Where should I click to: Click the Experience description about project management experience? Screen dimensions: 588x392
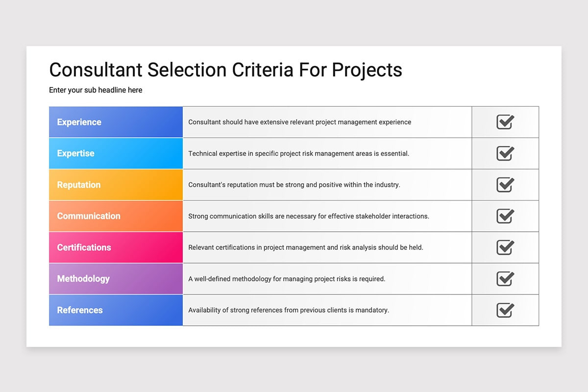tap(300, 122)
